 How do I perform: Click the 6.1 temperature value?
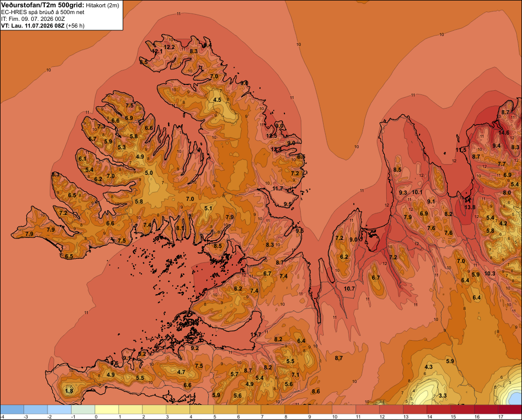(82, 159)
